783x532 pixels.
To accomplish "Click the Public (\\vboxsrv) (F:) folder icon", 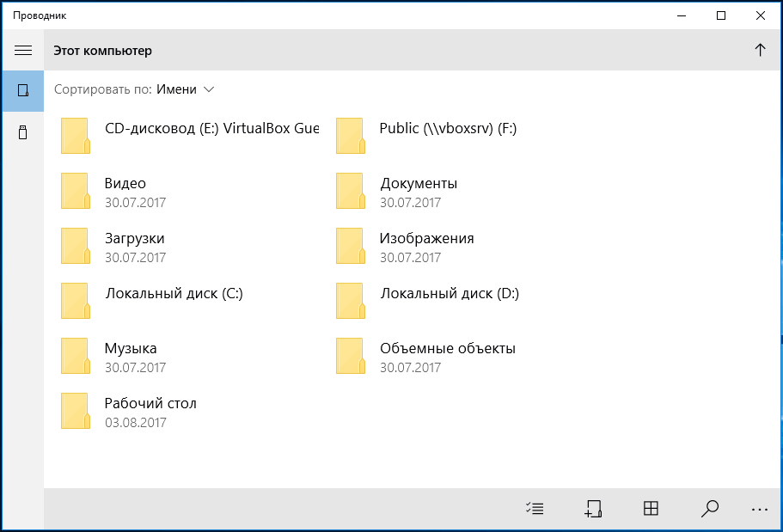I will point(351,136).
